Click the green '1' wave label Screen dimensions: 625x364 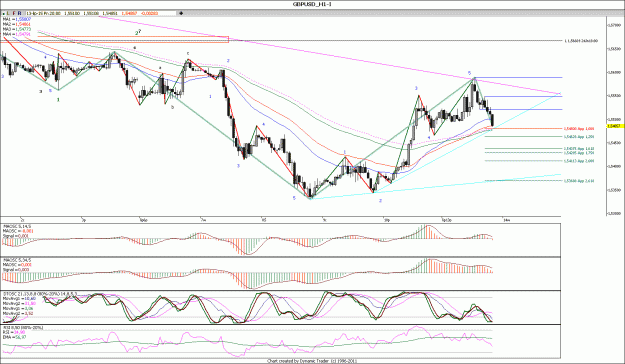click(x=58, y=100)
